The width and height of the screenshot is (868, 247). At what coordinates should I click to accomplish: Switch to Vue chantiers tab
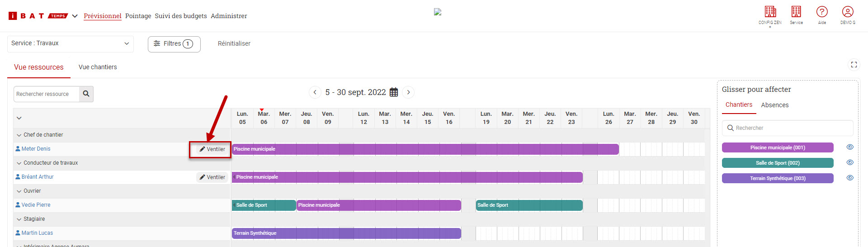coord(98,67)
